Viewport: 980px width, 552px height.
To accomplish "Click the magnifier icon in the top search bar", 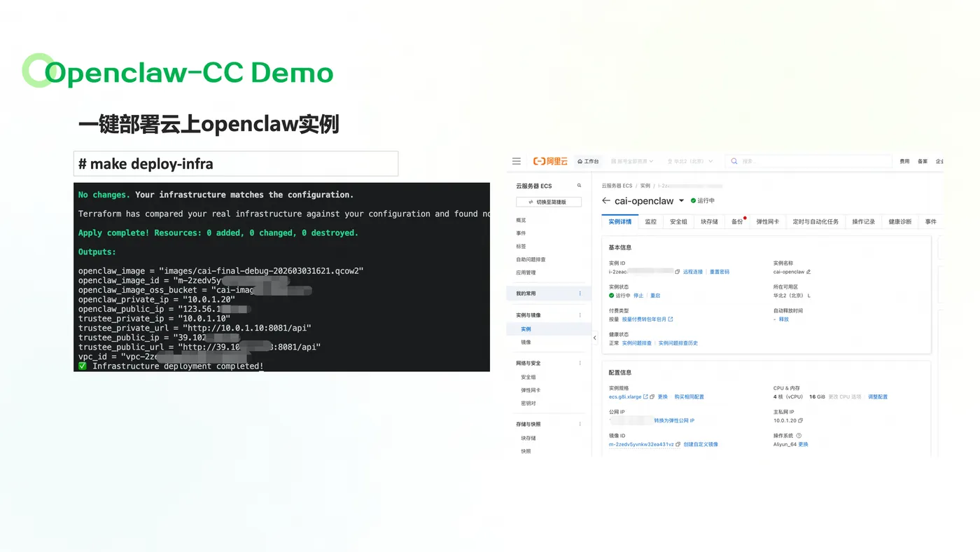I will tap(734, 161).
